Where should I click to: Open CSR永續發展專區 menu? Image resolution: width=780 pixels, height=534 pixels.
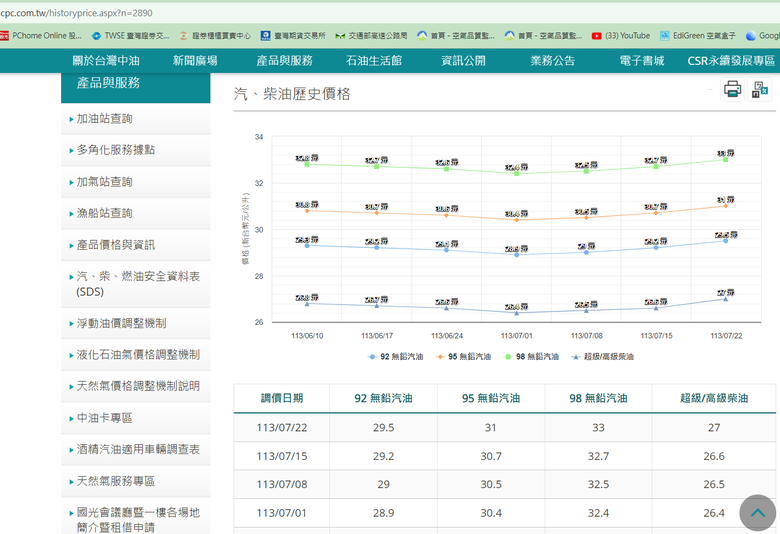coord(731,61)
